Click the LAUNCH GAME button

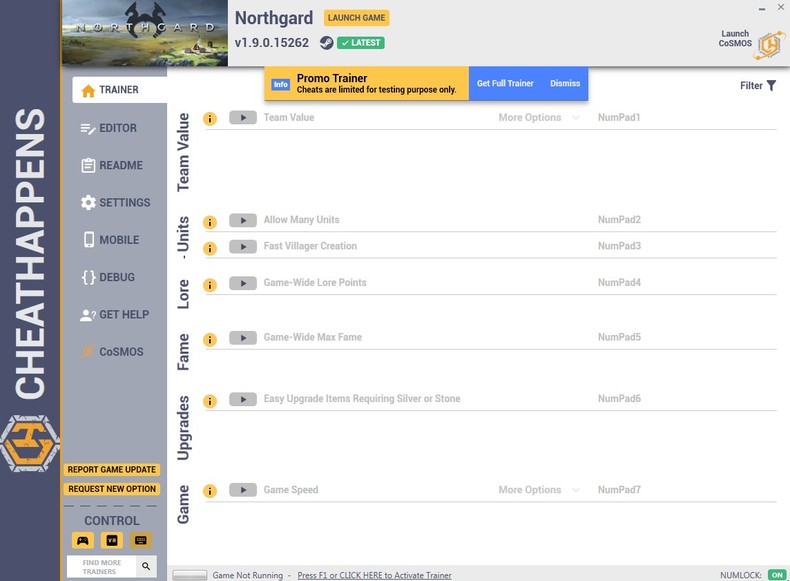tap(356, 18)
